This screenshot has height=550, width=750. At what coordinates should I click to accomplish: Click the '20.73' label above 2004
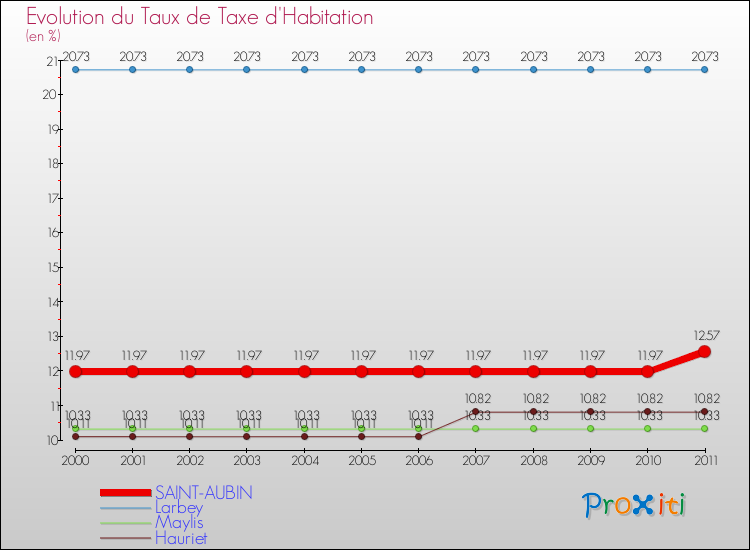pyautogui.click(x=305, y=56)
